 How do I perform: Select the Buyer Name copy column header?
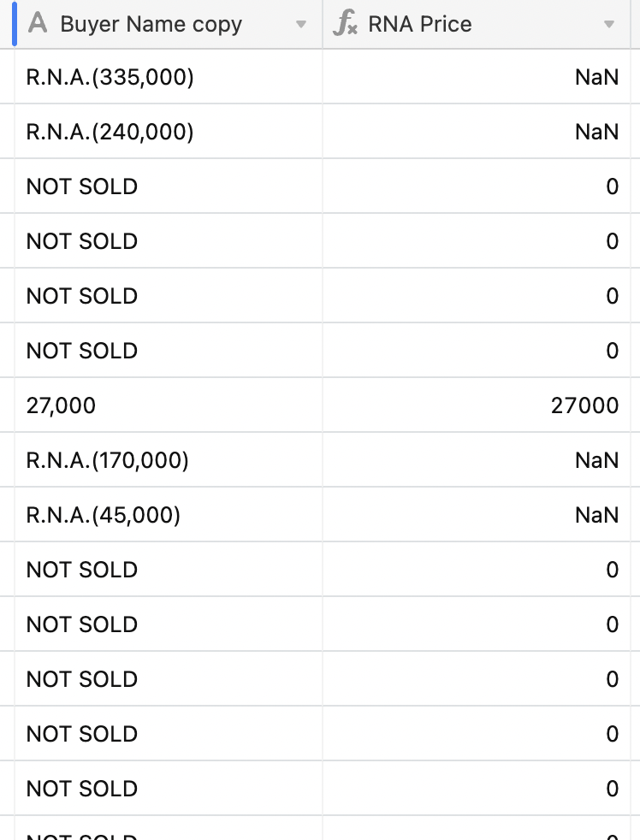169,24
